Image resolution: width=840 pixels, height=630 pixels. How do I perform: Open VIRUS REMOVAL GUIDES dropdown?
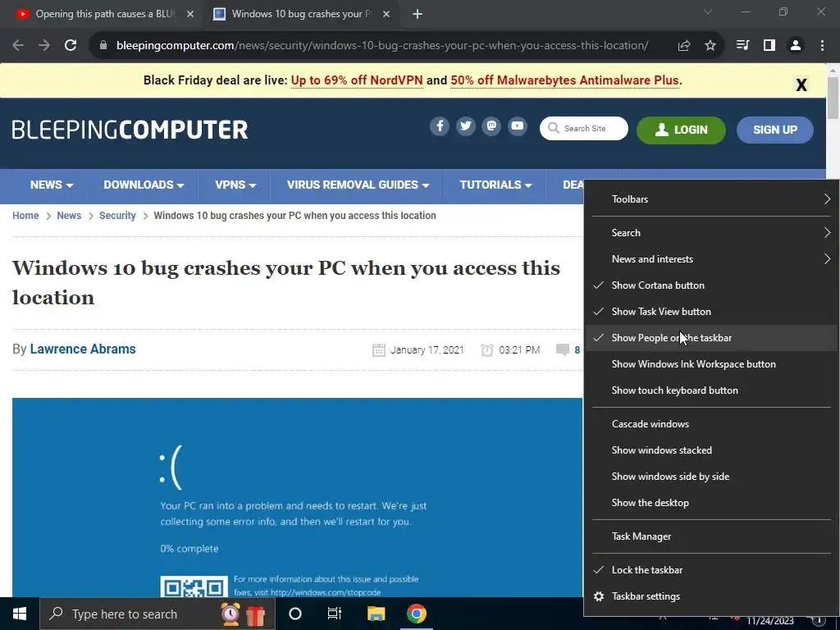click(x=358, y=185)
